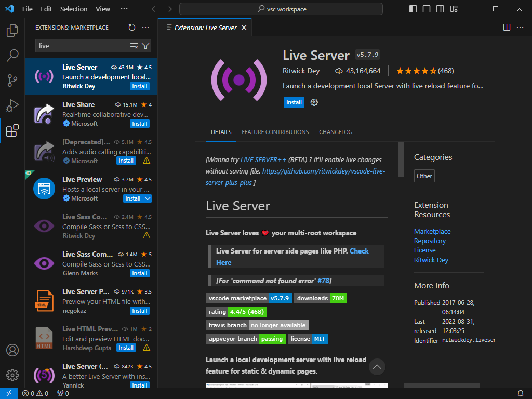Expand Live Preview install dropdown arrow

click(x=148, y=198)
